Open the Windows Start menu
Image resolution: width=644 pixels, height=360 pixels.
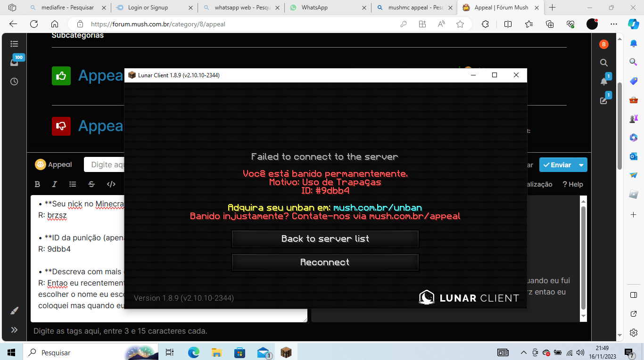point(11,352)
